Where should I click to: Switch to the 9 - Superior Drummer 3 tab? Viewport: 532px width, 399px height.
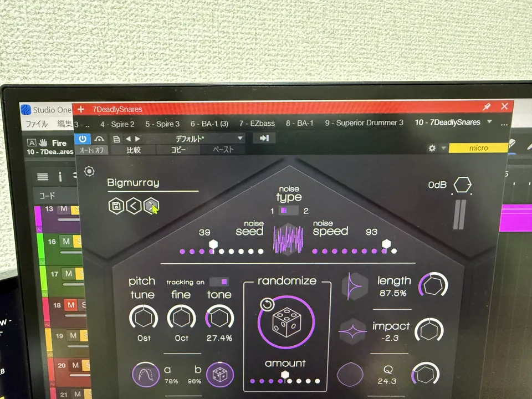tap(364, 123)
